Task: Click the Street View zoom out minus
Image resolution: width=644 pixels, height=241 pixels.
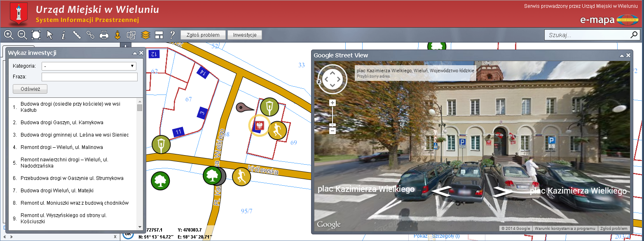Action: point(333,131)
